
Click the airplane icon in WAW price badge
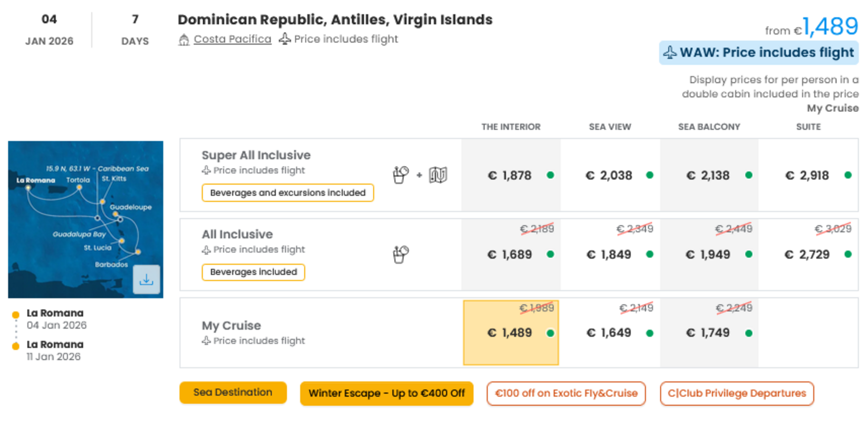670,53
